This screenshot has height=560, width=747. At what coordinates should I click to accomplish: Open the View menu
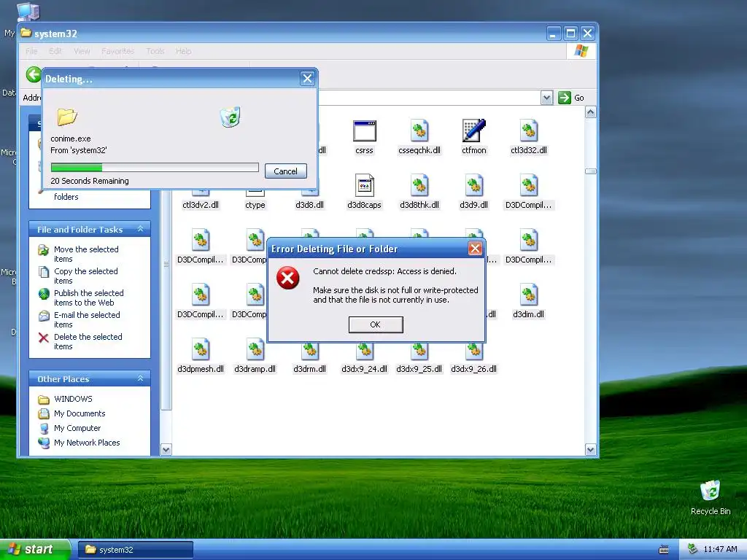pos(82,51)
